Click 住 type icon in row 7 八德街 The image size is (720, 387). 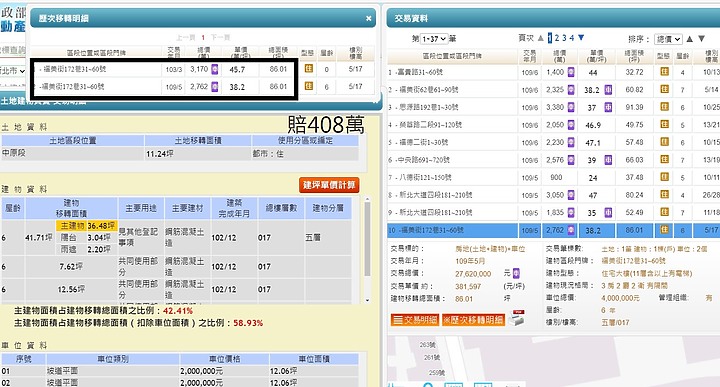point(664,177)
